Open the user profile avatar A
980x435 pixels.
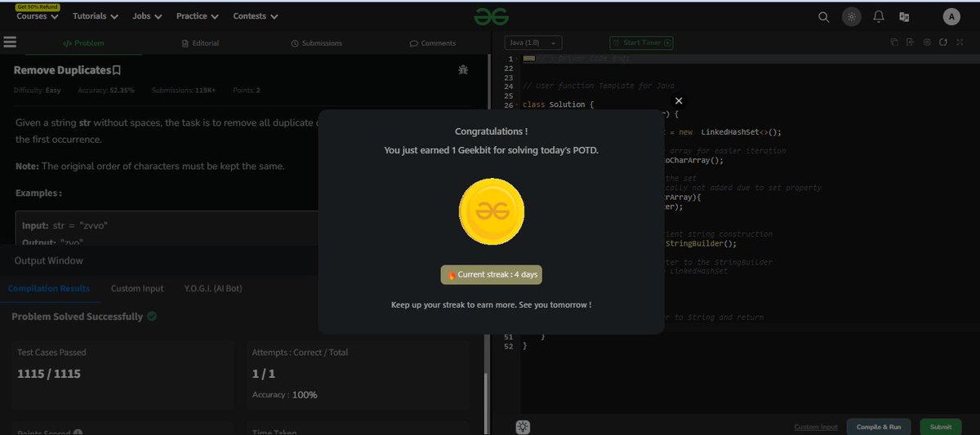[x=951, y=16]
